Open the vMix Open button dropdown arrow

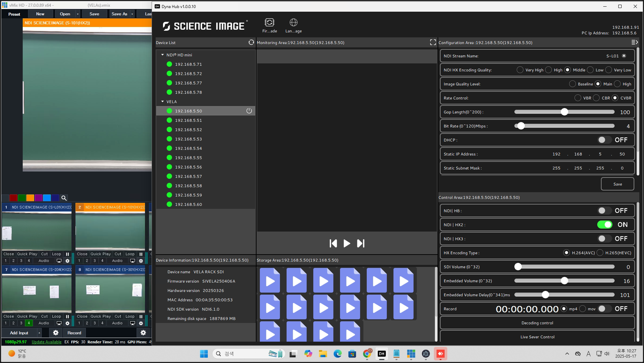(78, 14)
